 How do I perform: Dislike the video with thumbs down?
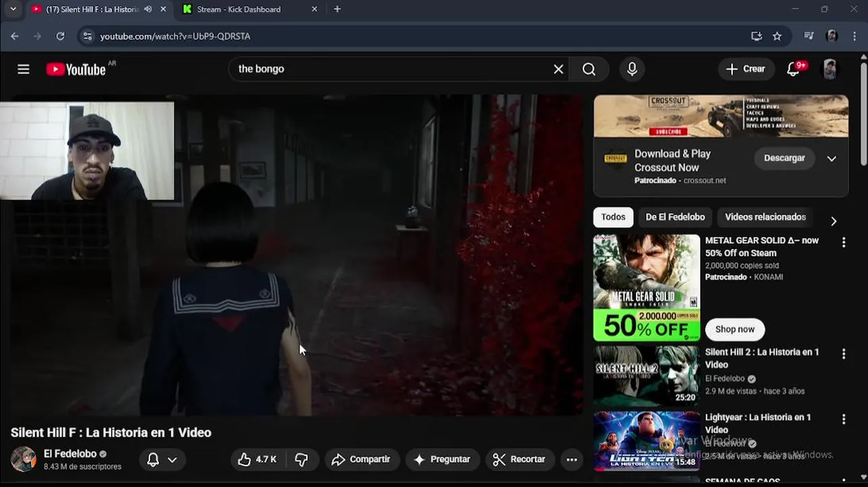pyautogui.click(x=302, y=459)
